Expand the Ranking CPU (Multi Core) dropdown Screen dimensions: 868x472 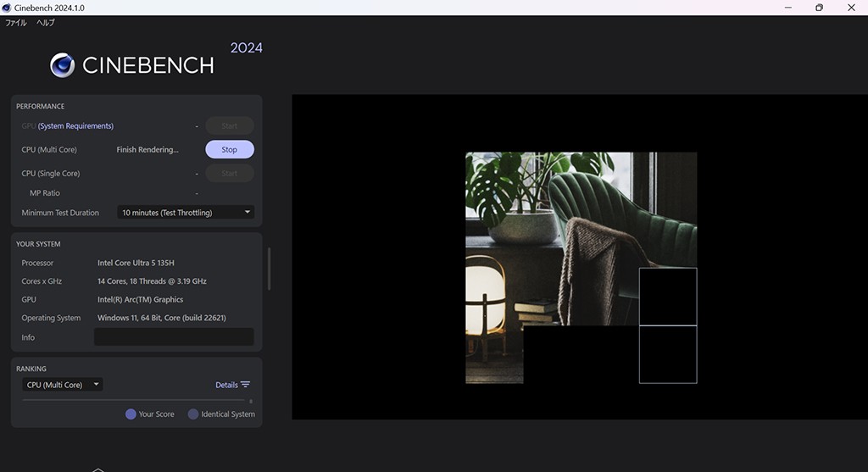pos(63,385)
